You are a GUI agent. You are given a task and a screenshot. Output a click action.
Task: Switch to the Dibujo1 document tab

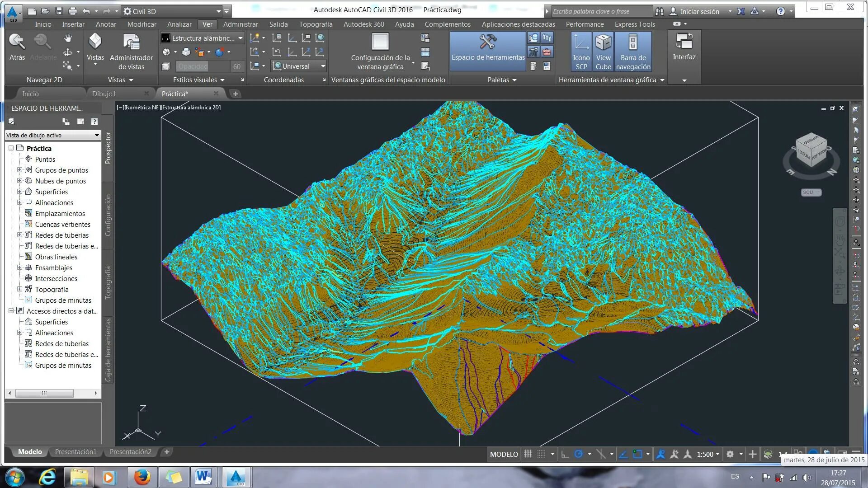click(x=104, y=94)
